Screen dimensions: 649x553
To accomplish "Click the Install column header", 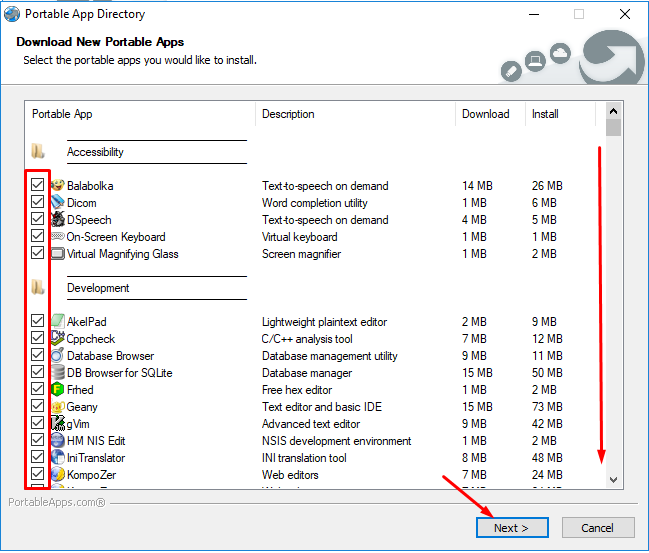I will (x=560, y=114).
